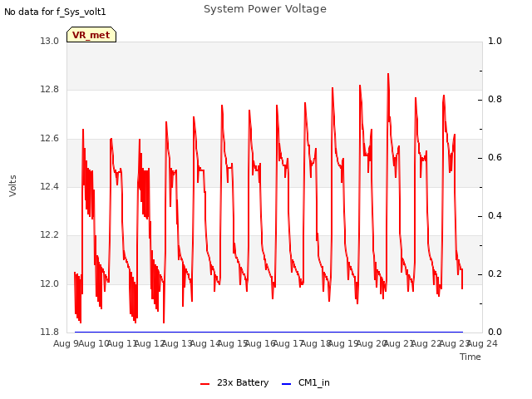Click the 13.0 left axis tick label
Screen dimensions: 532x399
(x=49, y=42)
